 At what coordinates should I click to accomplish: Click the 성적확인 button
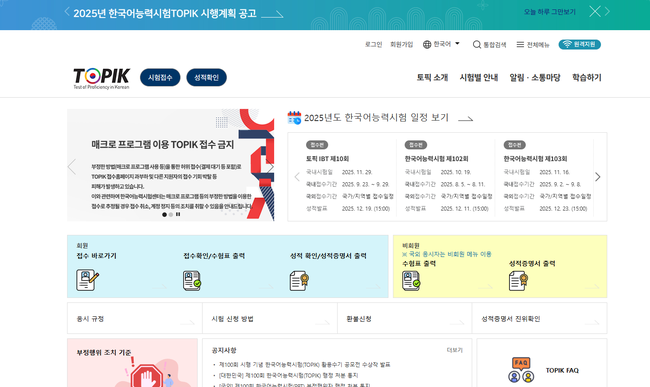click(x=206, y=77)
